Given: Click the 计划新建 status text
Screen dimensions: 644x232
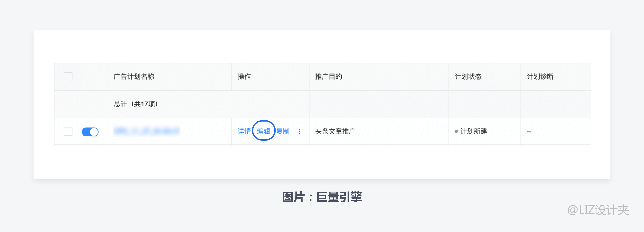Looking at the screenshot, I should point(474,131).
